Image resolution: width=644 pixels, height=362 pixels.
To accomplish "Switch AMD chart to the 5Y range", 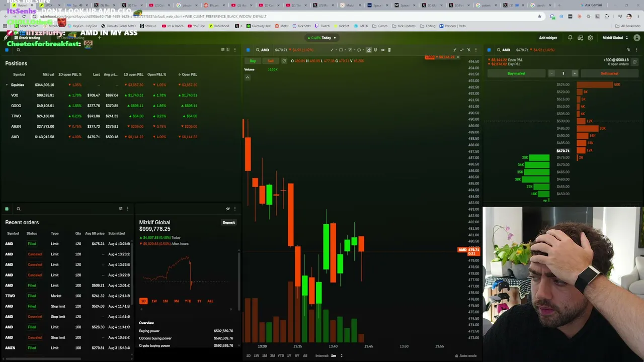I will [297, 355].
